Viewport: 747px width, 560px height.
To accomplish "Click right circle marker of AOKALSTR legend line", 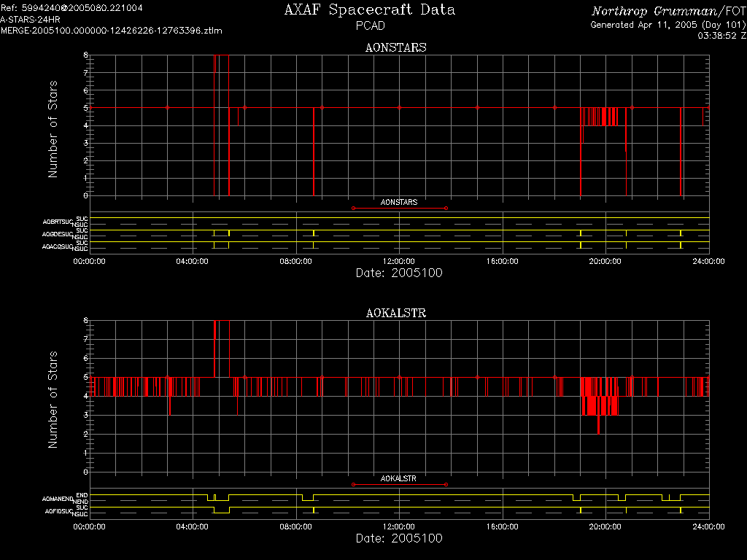I will [x=446, y=485].
